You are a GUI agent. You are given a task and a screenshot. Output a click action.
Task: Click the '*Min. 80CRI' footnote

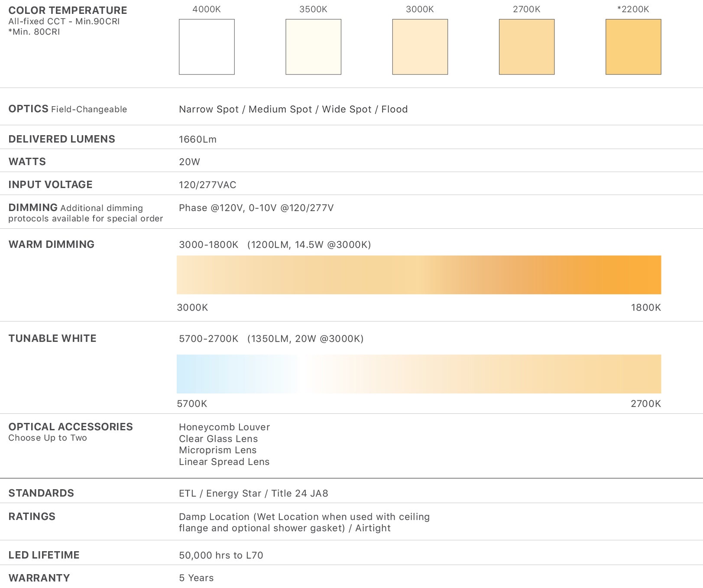tap(34, 32)
